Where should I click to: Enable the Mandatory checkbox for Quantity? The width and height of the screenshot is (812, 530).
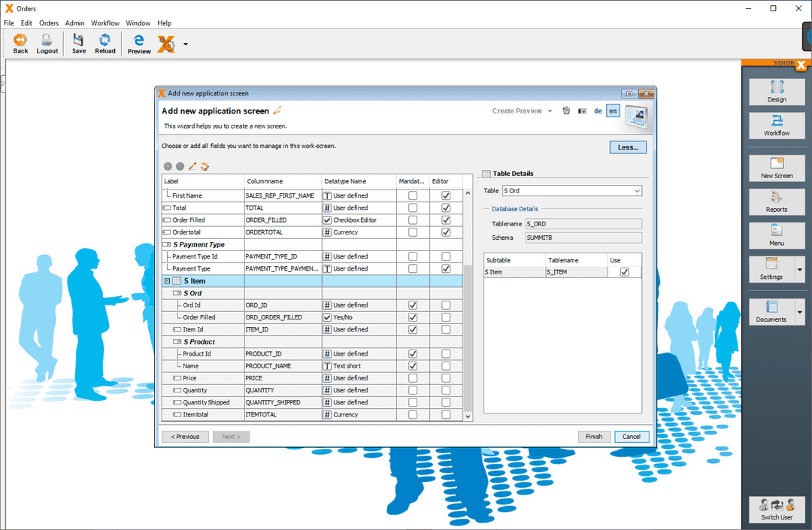click(x=412, y=390)
